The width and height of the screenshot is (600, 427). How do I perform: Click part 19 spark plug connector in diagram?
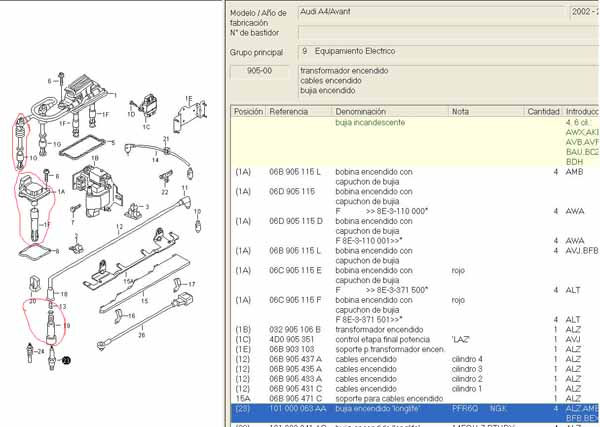pos(51,327)
